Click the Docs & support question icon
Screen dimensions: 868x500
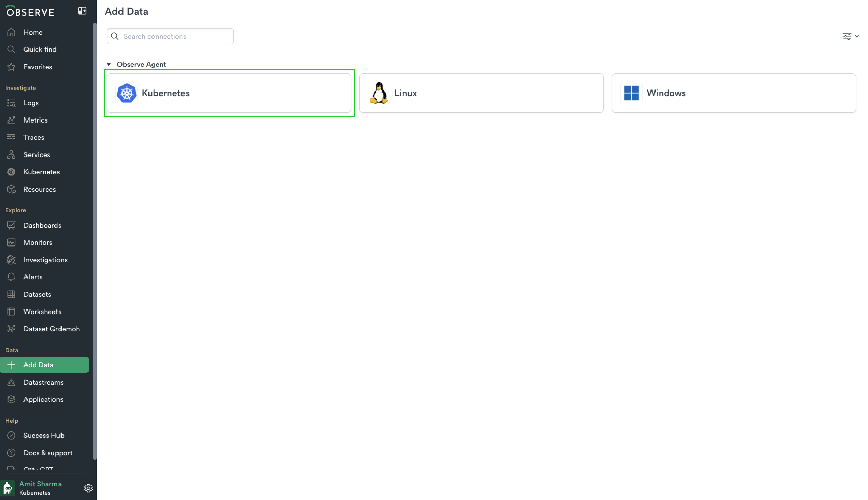(x=11, y=453)
